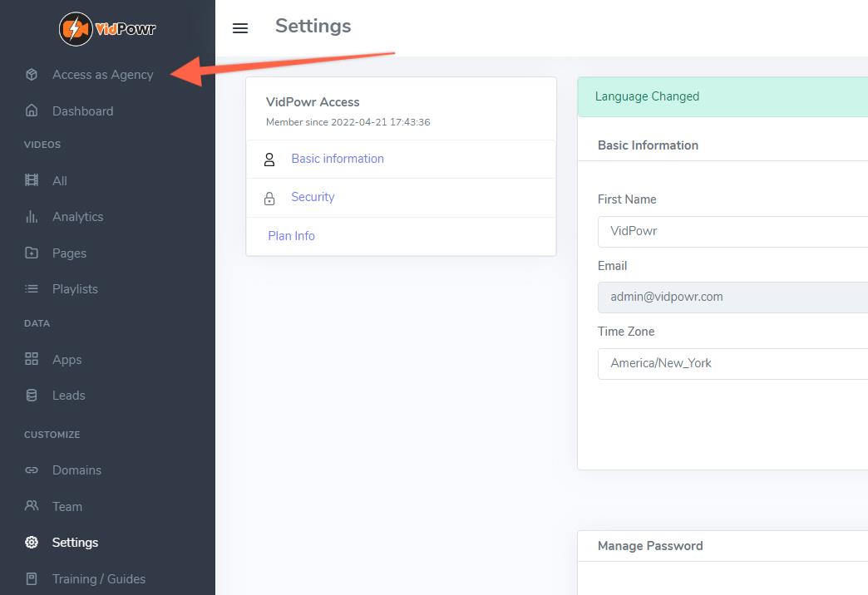This screenshot has width=868, height=595.
Task: Click the Pages folder icon
Action: pos(32,253)
